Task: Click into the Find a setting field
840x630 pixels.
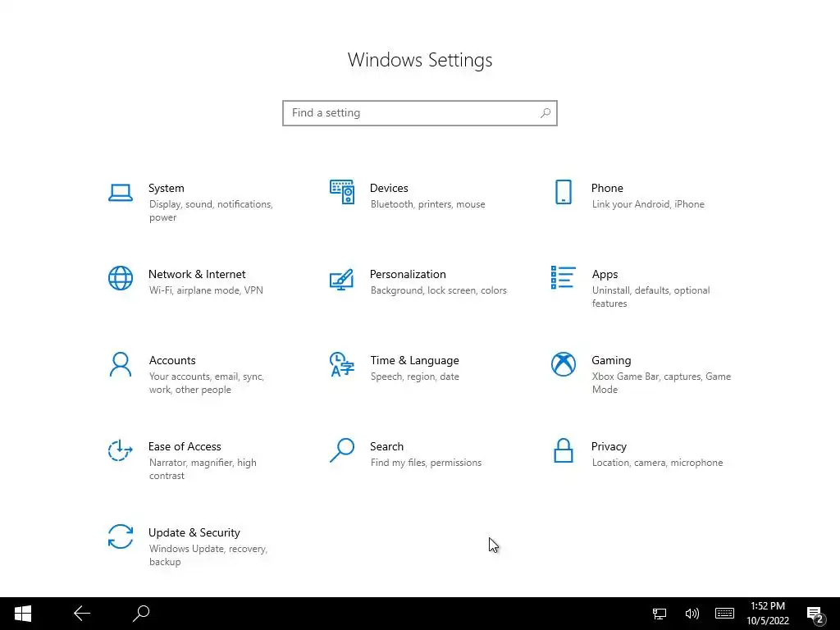Action: (x=420, y=113)
